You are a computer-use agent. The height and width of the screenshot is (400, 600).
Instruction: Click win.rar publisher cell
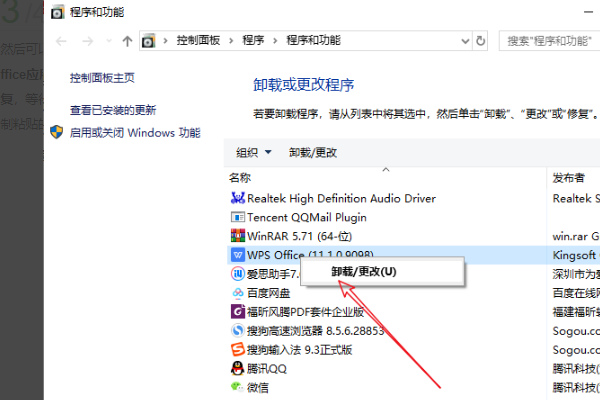[x=576, y=236]
